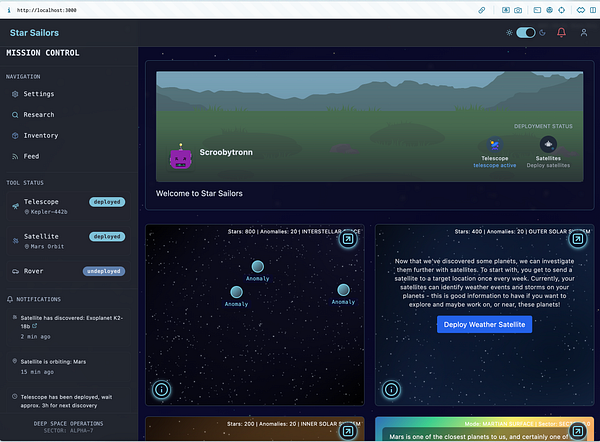Screen dimensions: 600x442
Task: Toggle the dark mode switch
Action: 525,33
